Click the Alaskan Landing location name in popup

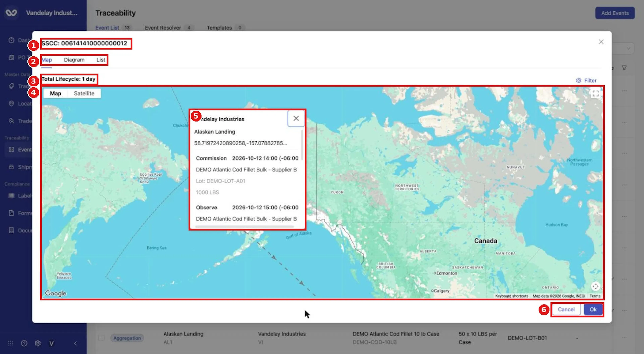(214, 132)
